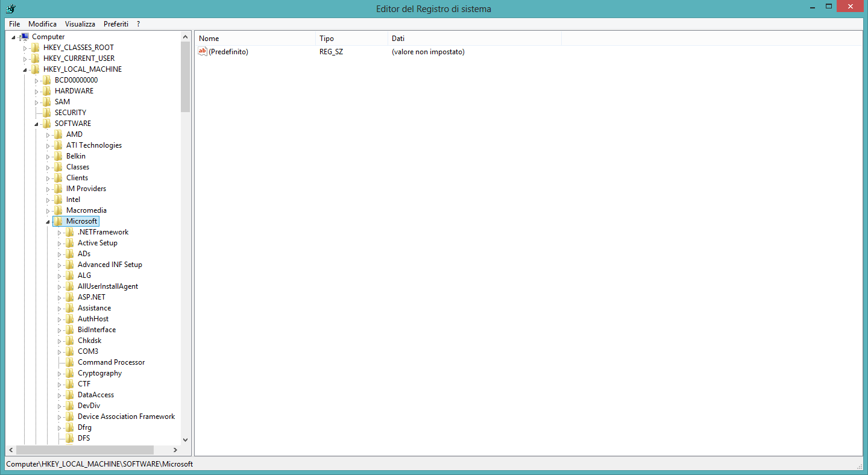Screen dimensions: 868x475
Task: Collapse the Computer root node
Action: click(14, 37)
